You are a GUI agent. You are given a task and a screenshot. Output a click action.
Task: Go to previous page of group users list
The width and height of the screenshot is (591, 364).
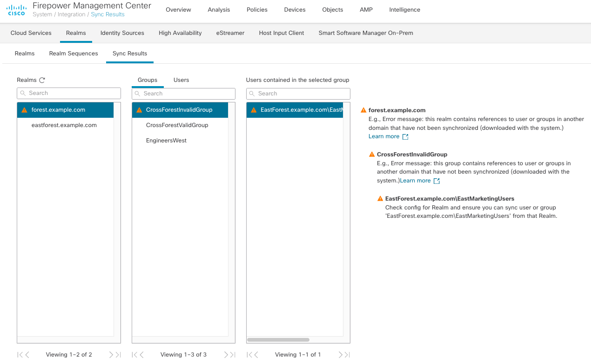click(x=256, y=355)
